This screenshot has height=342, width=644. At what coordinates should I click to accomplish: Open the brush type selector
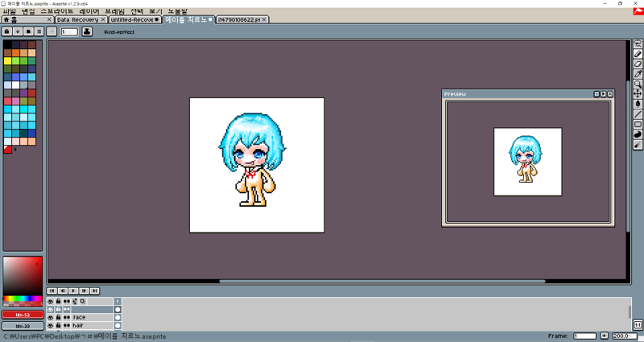pyautogui.click(x=52, y=31)
